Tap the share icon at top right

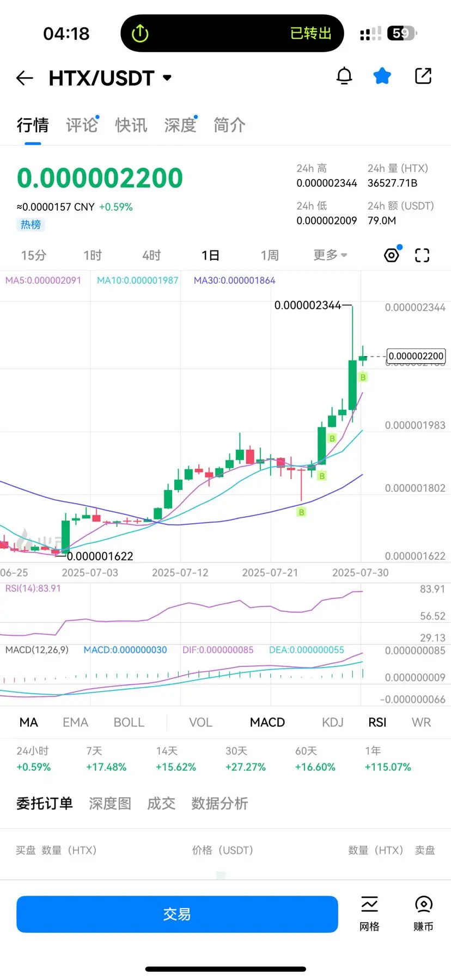point(423,76)
